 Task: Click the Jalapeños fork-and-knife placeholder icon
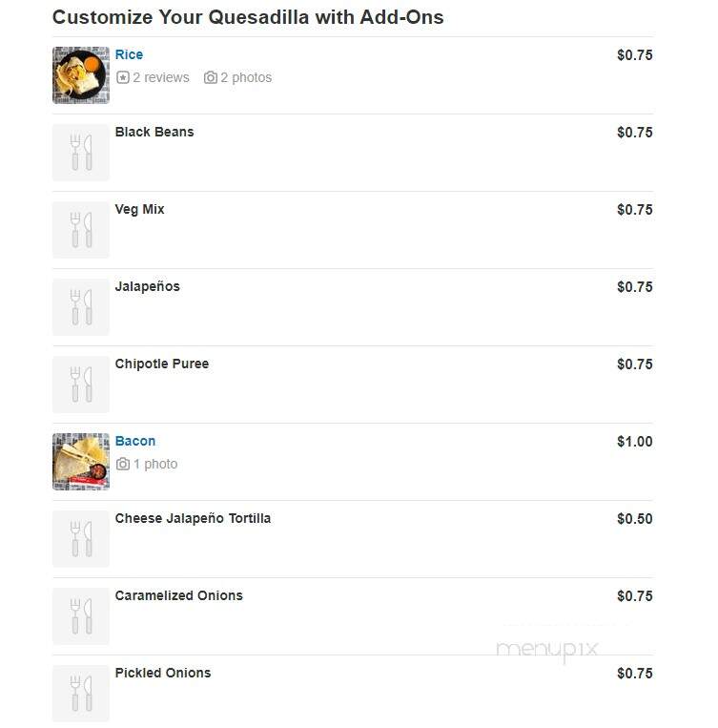tap(81, 307)
